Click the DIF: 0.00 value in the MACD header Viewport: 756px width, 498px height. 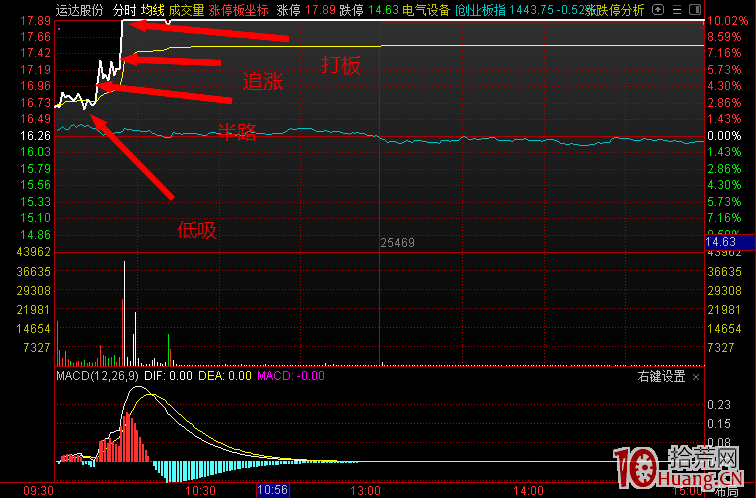pos(168,376)
